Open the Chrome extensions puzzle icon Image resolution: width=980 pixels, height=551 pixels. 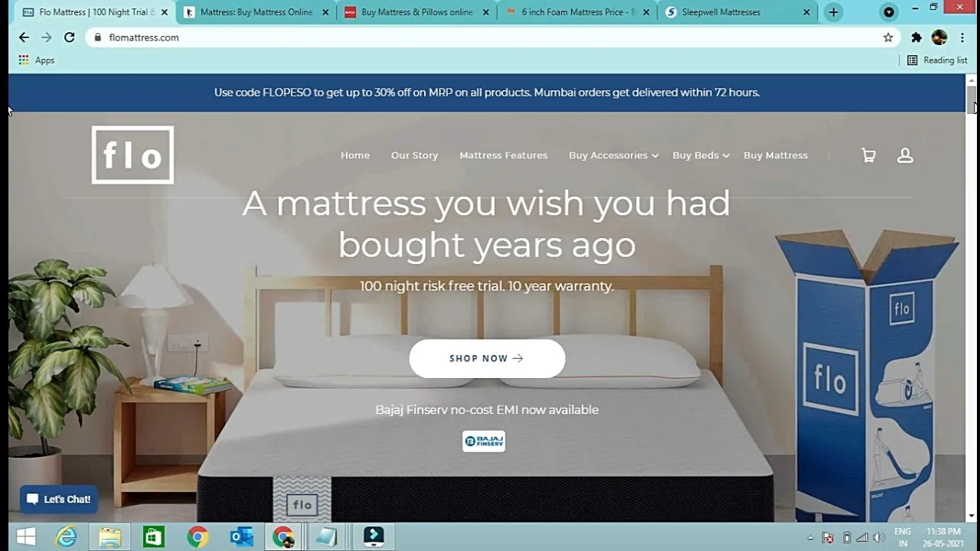(916, 37)
